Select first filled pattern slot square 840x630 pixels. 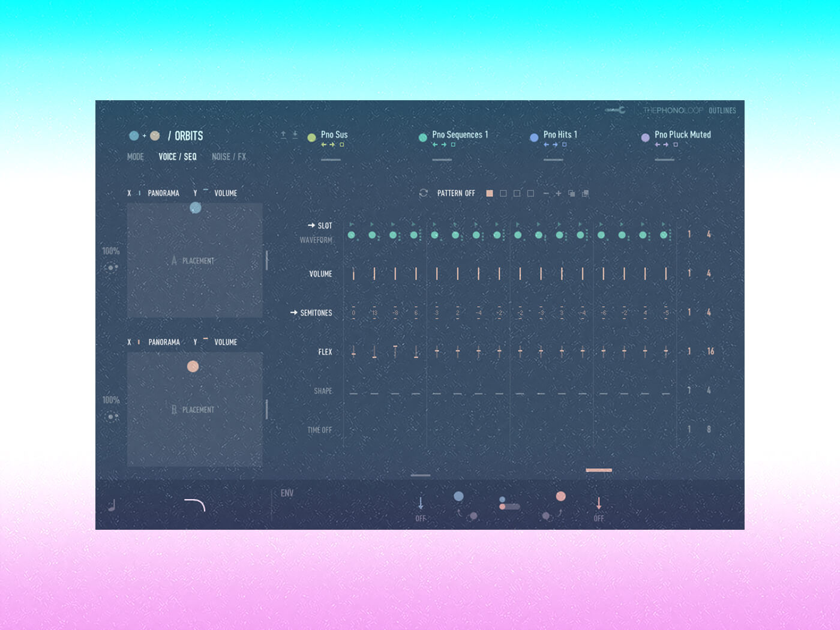[x=490, y=193]
